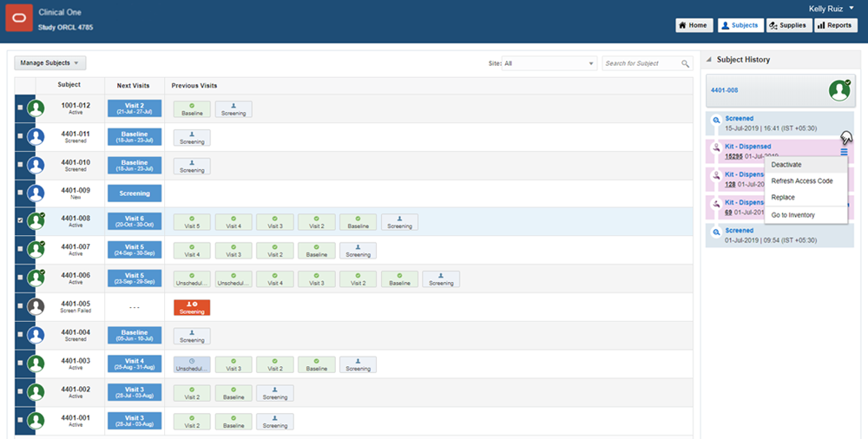Check the checkbox for subject 4401-005
868x439 pixels.
click(21, 306)
